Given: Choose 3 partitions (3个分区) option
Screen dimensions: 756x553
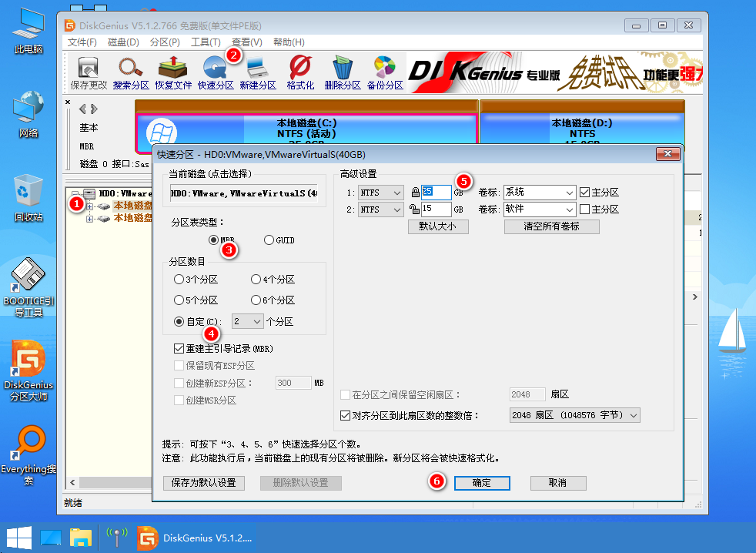Looking at the screenshot, I should pos(179,280).
